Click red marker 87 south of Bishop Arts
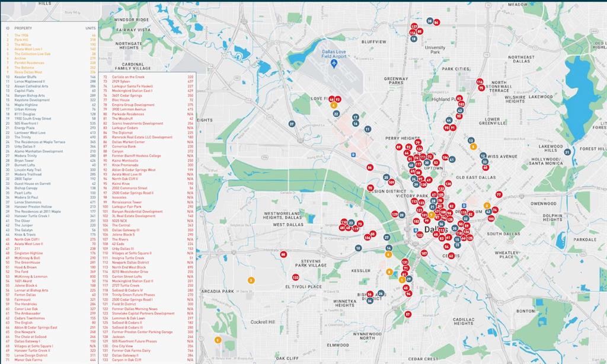607x364 pixels. 408,314
